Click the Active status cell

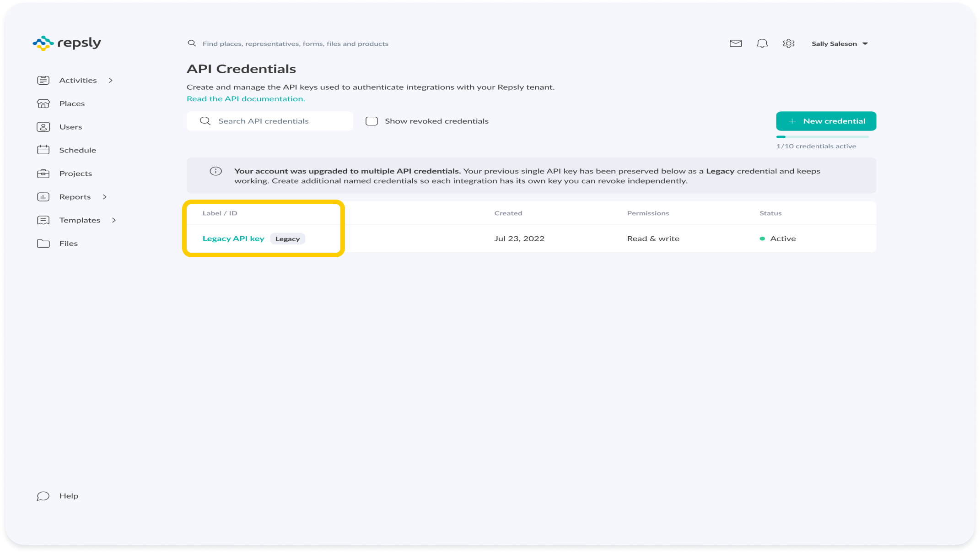777,239
